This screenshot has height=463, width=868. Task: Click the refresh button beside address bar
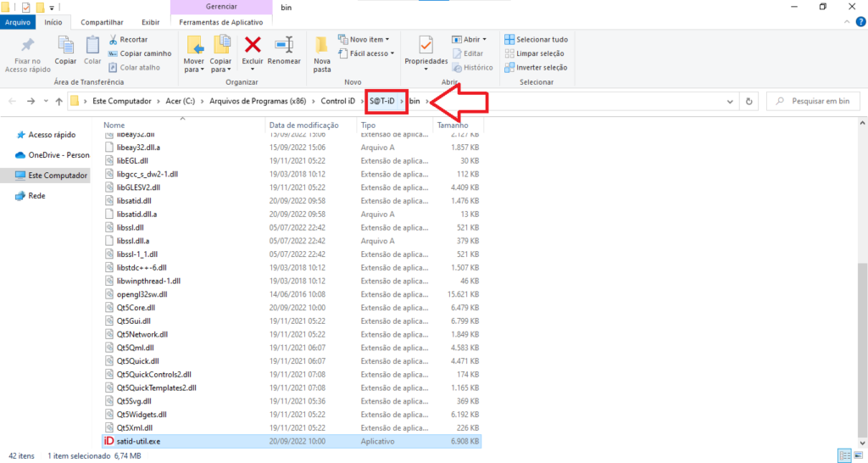748,101
